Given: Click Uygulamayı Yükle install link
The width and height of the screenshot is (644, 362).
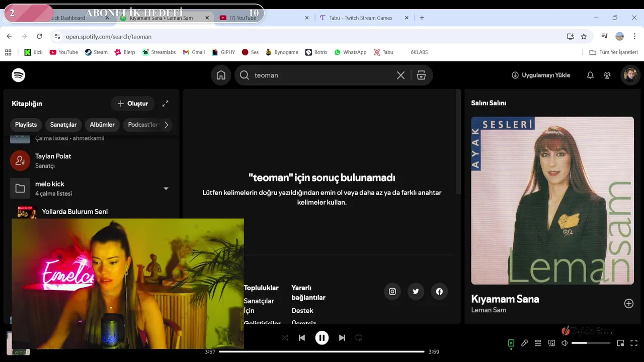Looking at the screenshot, I should pos(541,75).
